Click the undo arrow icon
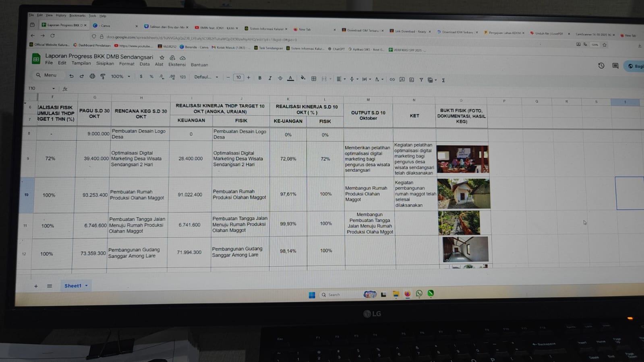Image resolution: width=644 pixels, height=362 pixels. point(71,76)
